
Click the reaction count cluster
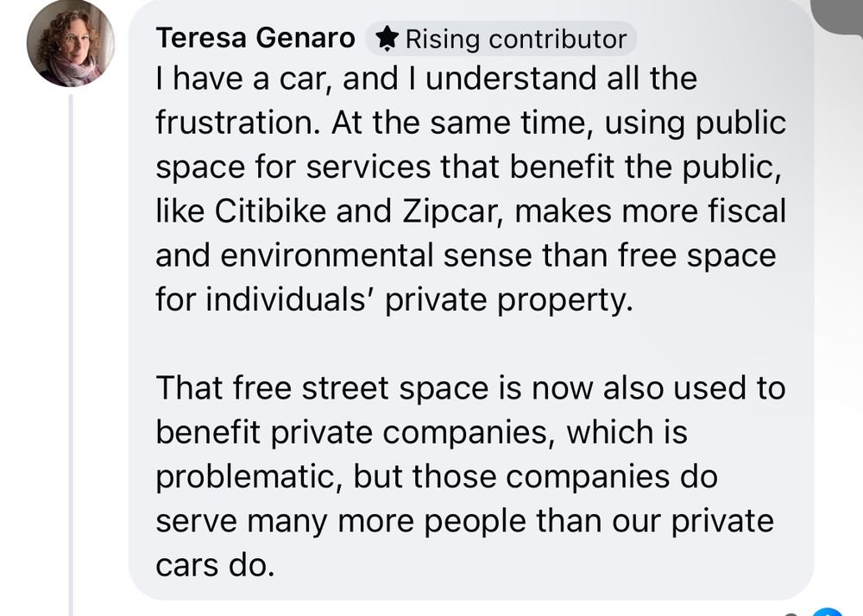811,613
